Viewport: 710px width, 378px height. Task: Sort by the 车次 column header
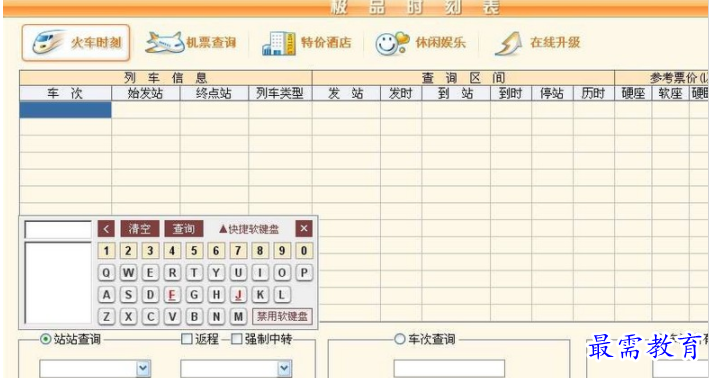coord(66,94)
